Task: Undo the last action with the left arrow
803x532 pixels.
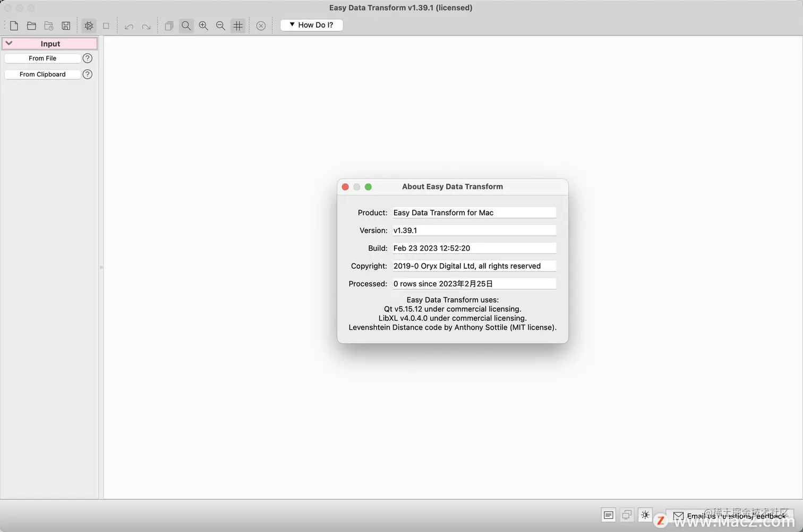Action: click(x=129, y=26)
